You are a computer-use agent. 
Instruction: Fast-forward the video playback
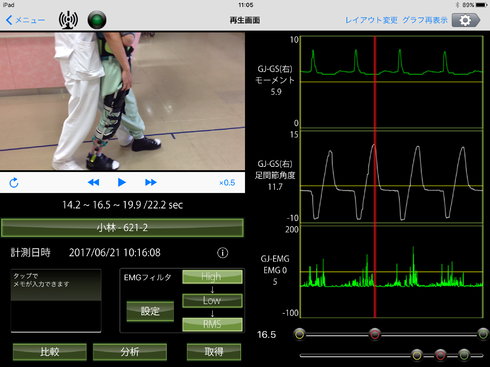tap(151, 182)
